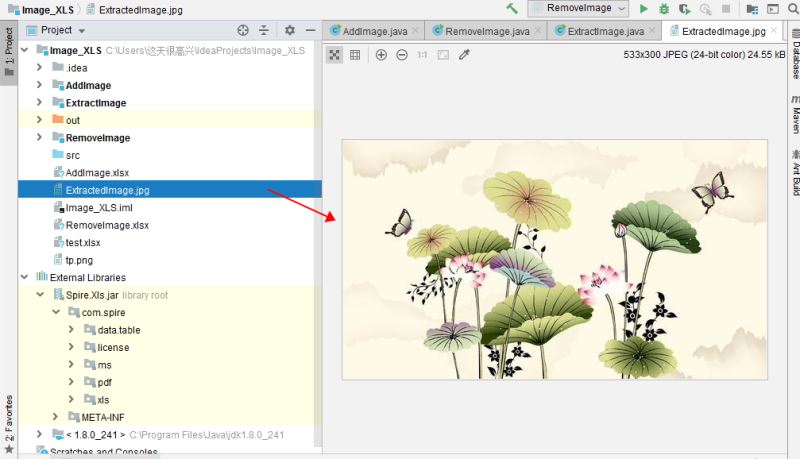Click the Build project hammer icon

[512, 9]
